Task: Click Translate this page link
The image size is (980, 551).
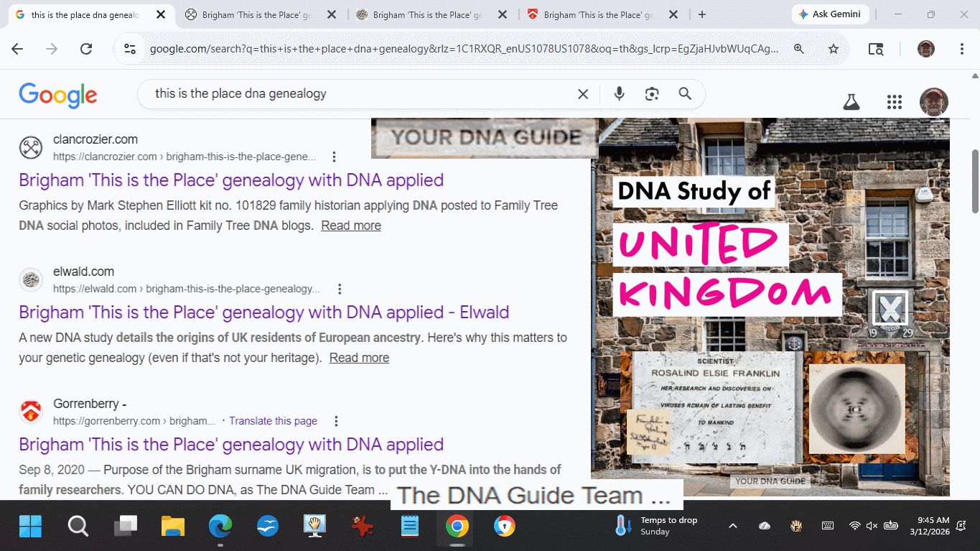Action: tap(273, 421)
